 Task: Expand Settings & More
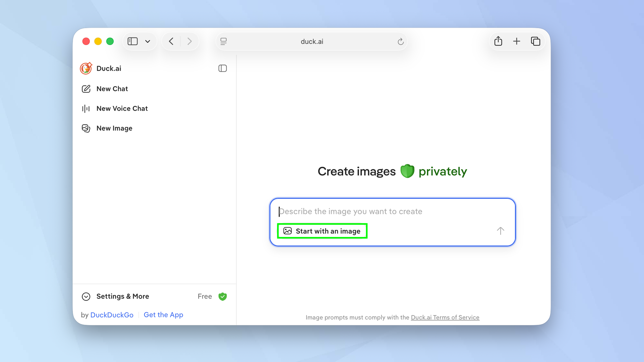[x=123, y=296]
